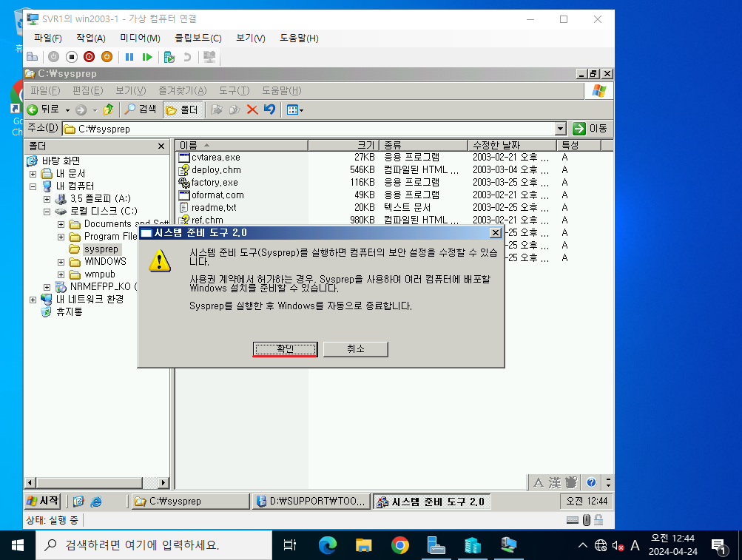
Task: Click the Internet Explorer quick launch icon
Action: 96,502
